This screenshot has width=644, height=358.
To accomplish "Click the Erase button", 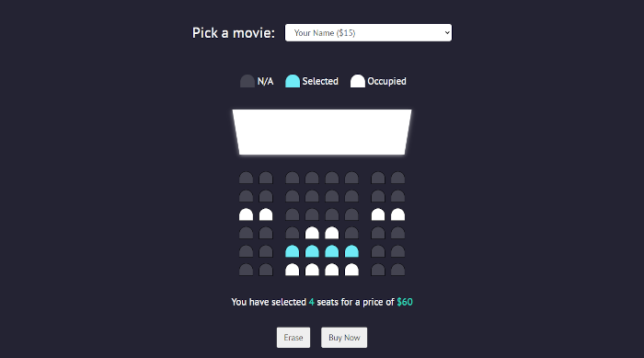I will pos(293,338).
